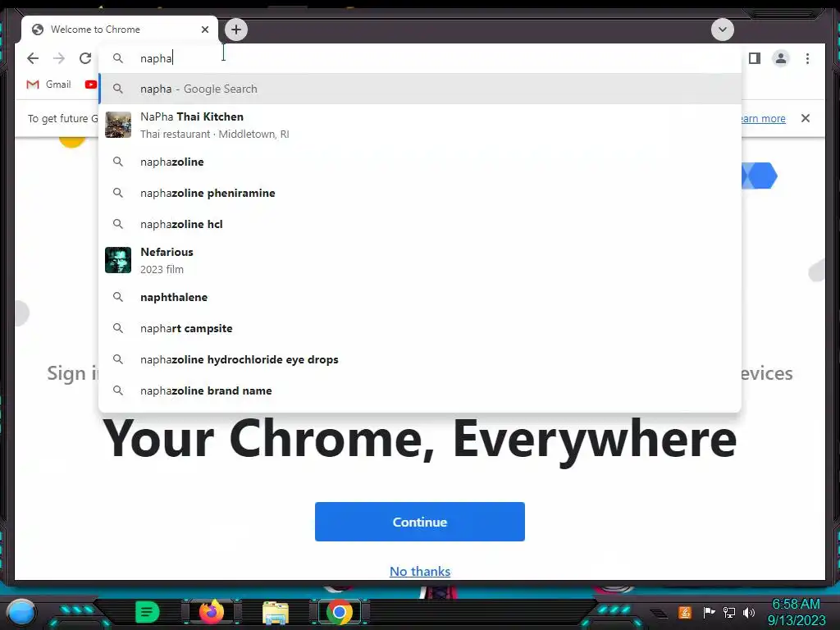Reload the current page
The width and height of the screenshot is (840, 630).
(x=85, y=58)
